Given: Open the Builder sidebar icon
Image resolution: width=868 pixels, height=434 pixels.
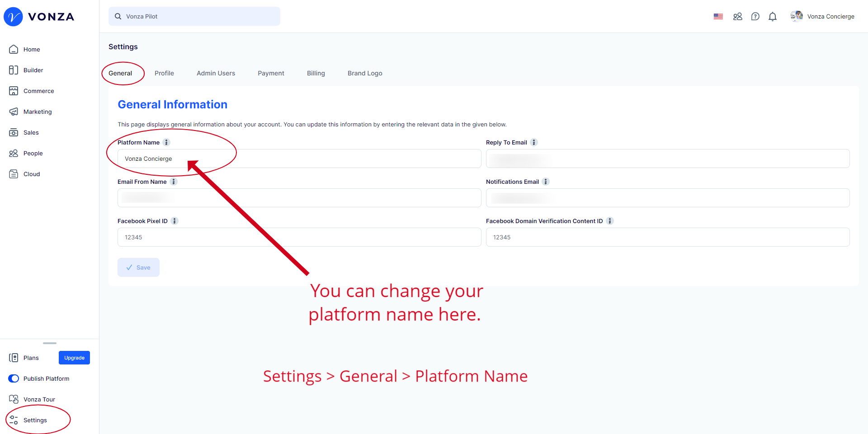Looking at the screenshot, I should pyautogui.click(x=14, y=70).
